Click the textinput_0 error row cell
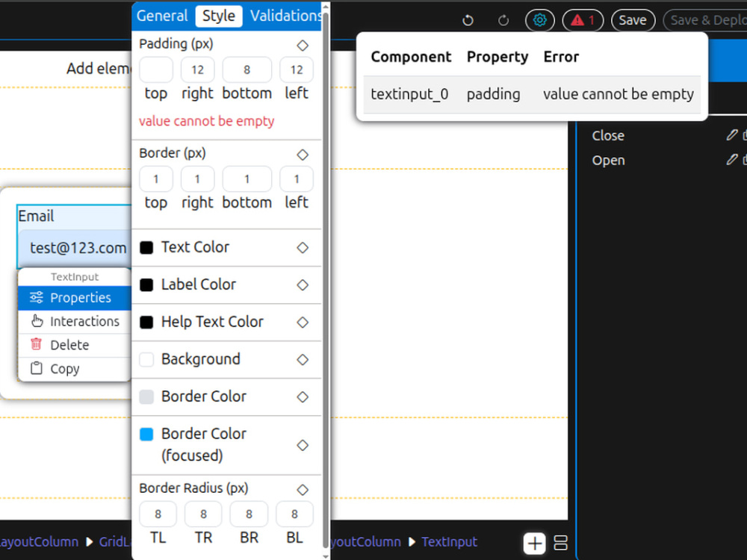 [409, 94]
